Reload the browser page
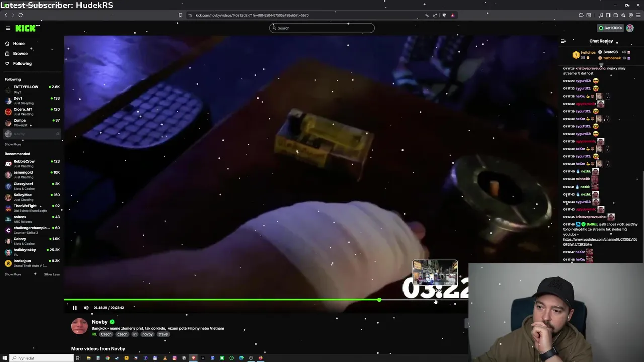The image size is (644, 362). (21, 15)
